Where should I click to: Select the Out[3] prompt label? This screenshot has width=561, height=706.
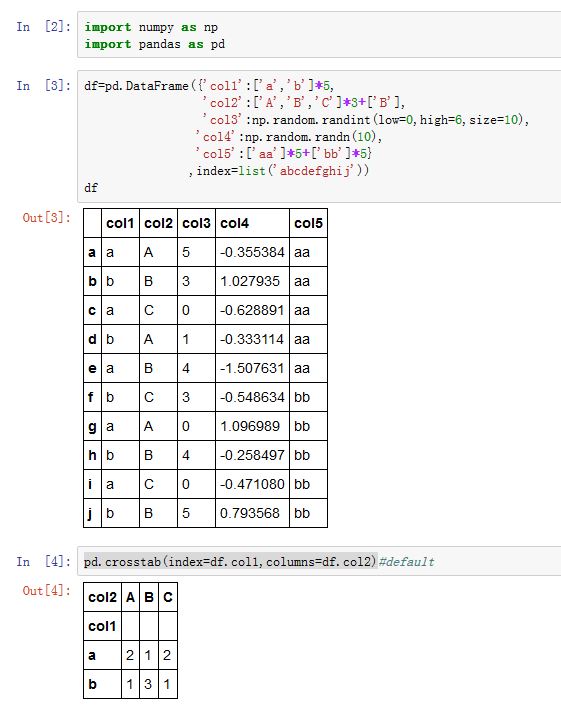[x=46, y=218]
